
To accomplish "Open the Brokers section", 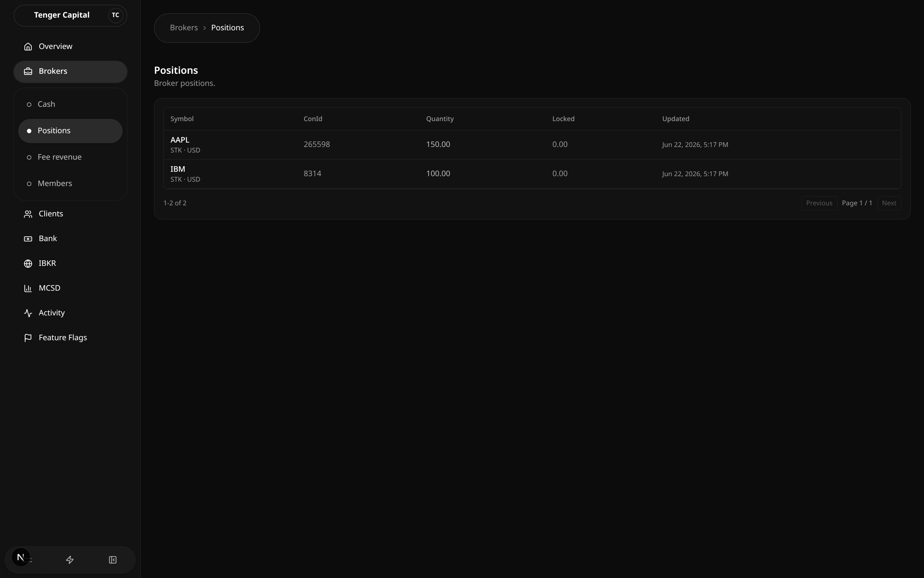I will (x=70, y=72).
